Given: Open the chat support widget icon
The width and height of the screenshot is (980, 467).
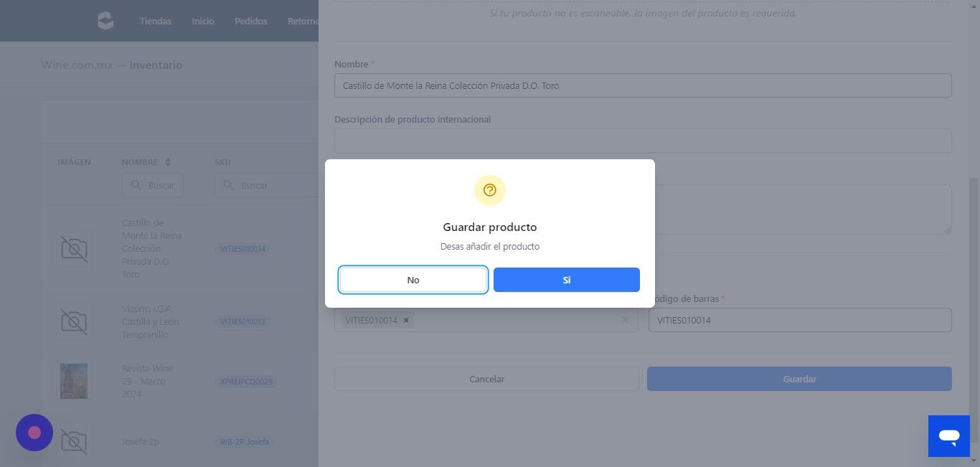Looking at the screenshot, I should [948, 435].
